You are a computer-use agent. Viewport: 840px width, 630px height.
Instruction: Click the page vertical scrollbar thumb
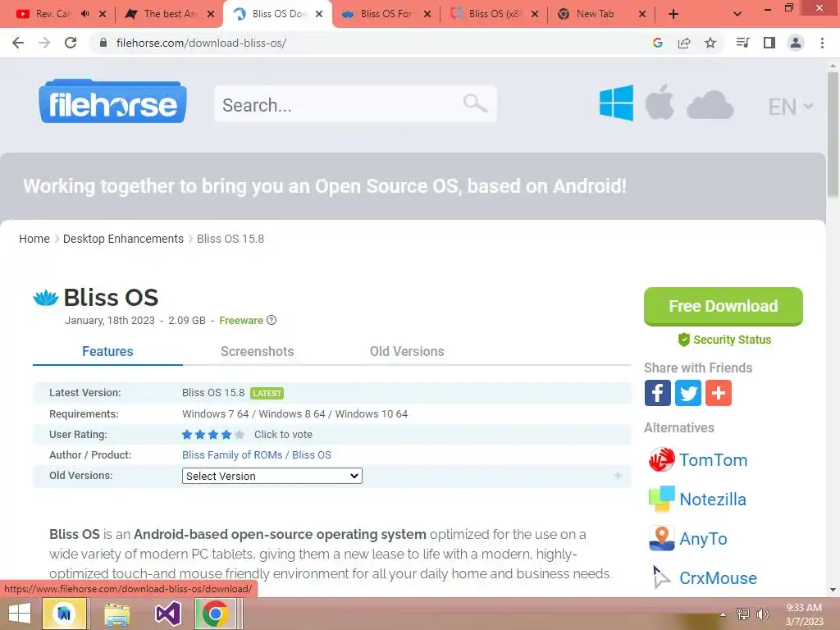pyautogui.click(x=833, y=134)
